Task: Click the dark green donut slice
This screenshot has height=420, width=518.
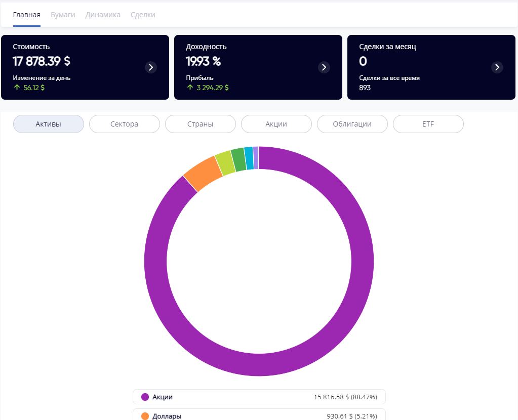Action: pos(238,159)
